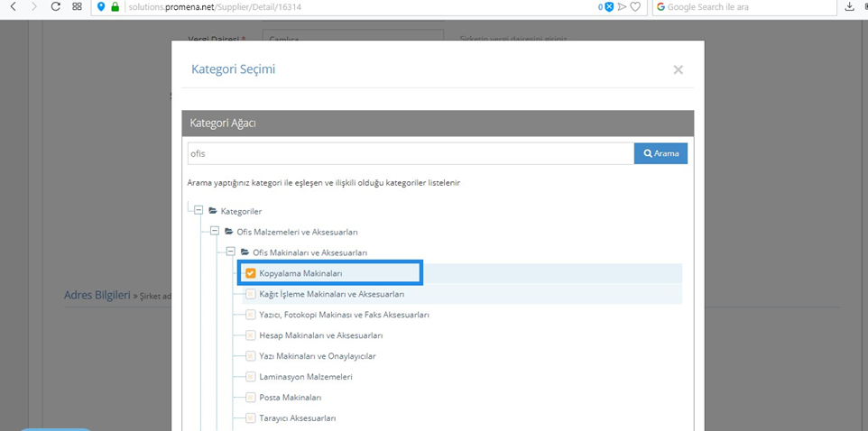Viewport: 868px width, 431px height.
Task: Select the Kopyalama Makinaları label
Action: tap(301, 273)
